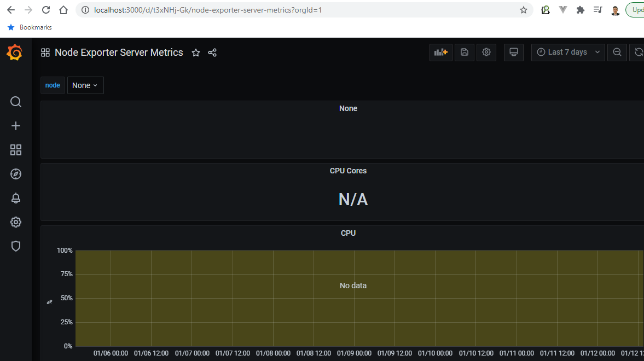Open the CPU Cores panel title menu
The width and height of the screenshot is (644, 361).
(x=348, y=171)
